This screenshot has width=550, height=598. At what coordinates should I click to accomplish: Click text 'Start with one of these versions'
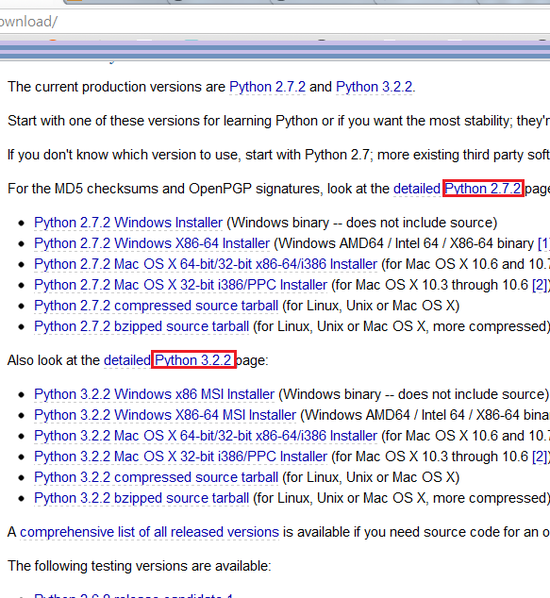[x=103, y=121]
